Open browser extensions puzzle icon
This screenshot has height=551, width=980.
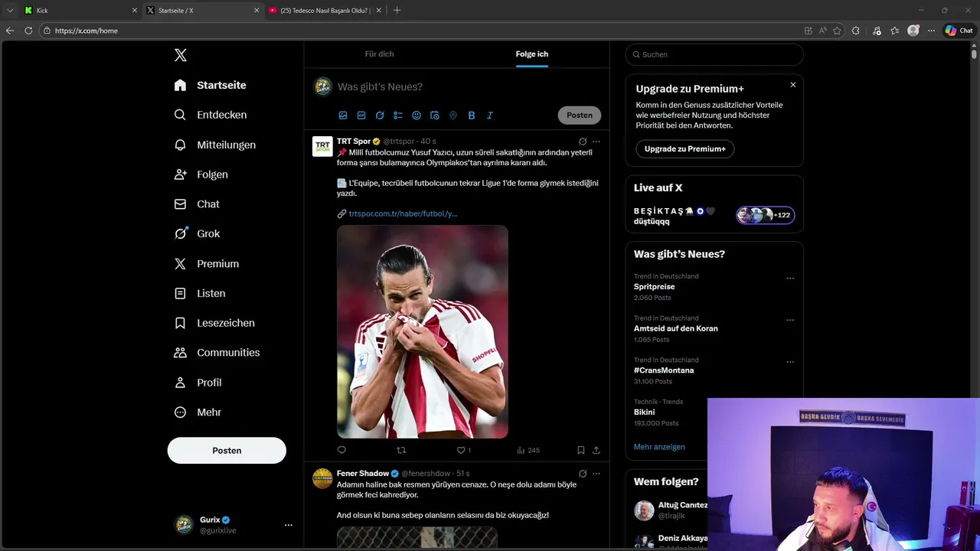pos(856,31)
